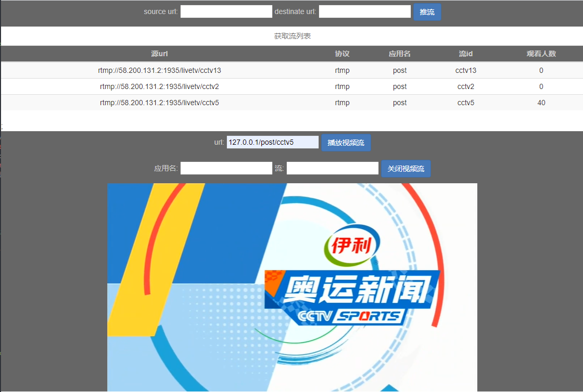Viewport: 583px width, 392px height.
Task: Select the 流 stream name input
Action: (x=332, y=168)
